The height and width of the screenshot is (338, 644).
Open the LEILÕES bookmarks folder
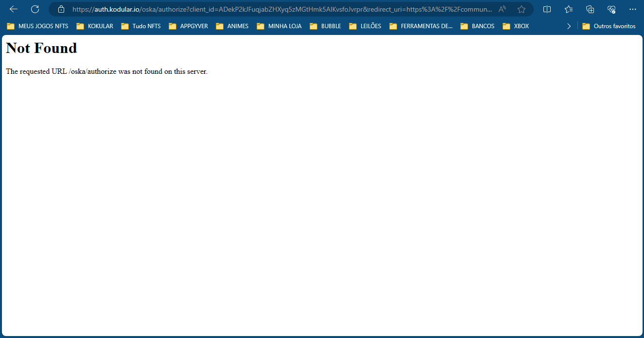pyautogui.click(x=365, y=26)
